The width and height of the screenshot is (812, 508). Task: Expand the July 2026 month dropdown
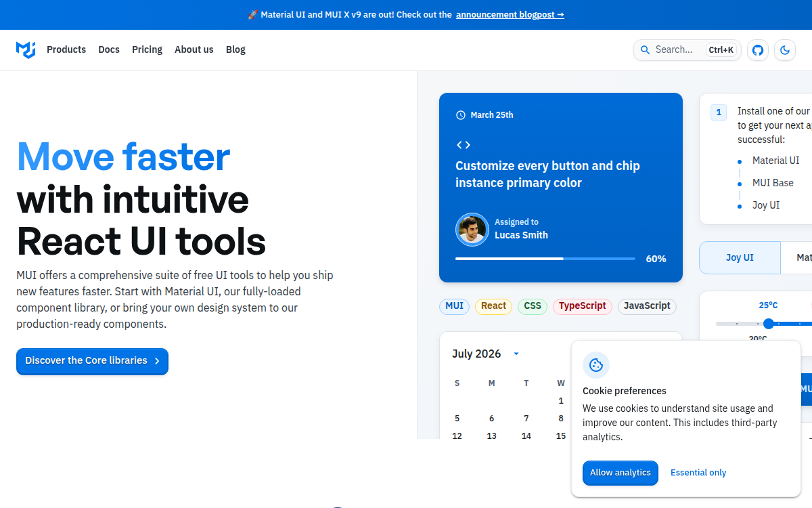click(516, 354)
